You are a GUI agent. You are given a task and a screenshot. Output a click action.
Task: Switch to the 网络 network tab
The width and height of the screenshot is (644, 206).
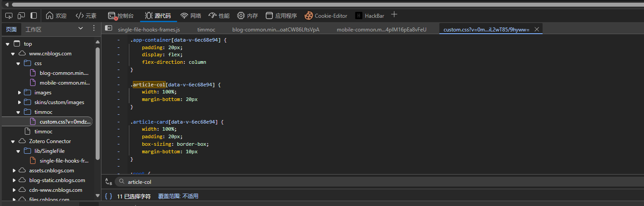[x=191, y=16]
